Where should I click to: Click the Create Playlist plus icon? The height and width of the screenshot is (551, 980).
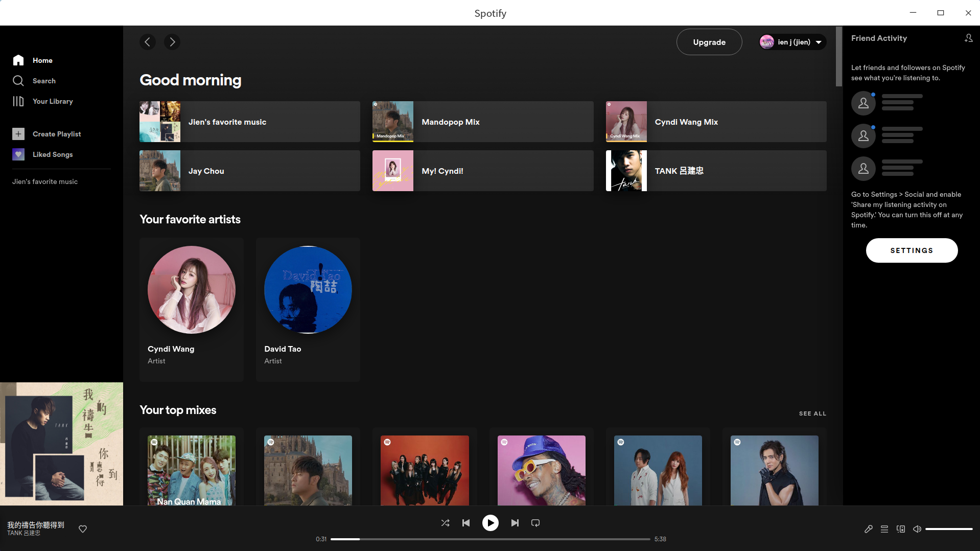(18, 134)
